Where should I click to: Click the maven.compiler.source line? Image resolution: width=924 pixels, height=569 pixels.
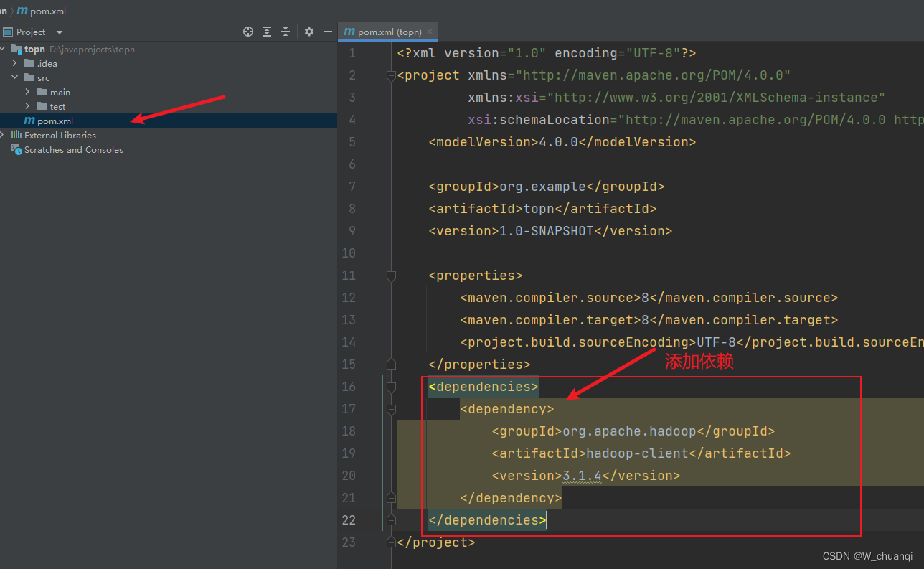tap(649, 298)
